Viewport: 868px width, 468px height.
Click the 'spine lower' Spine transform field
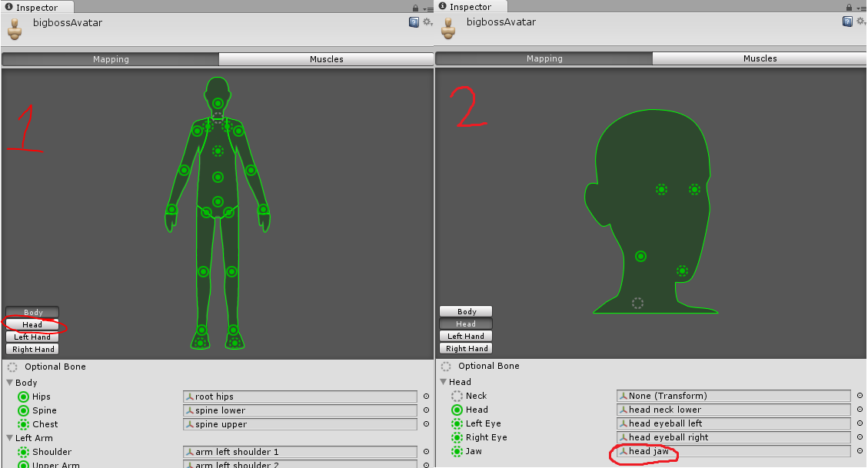tap(300, 411)
